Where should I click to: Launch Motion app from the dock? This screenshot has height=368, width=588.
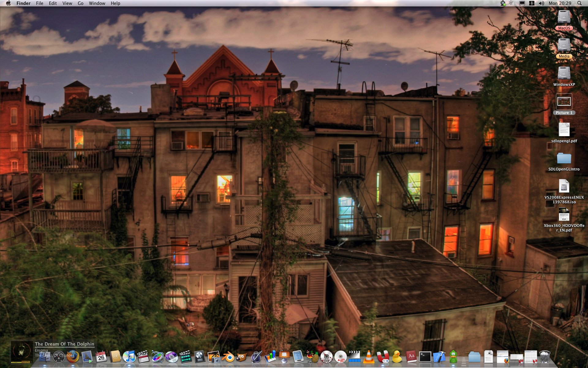click(157, 357)
